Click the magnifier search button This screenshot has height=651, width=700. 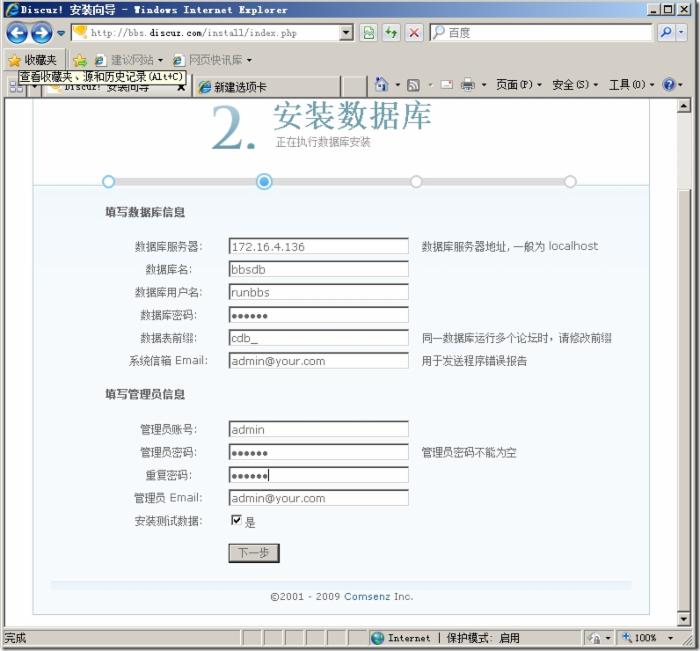click(666, 33)
